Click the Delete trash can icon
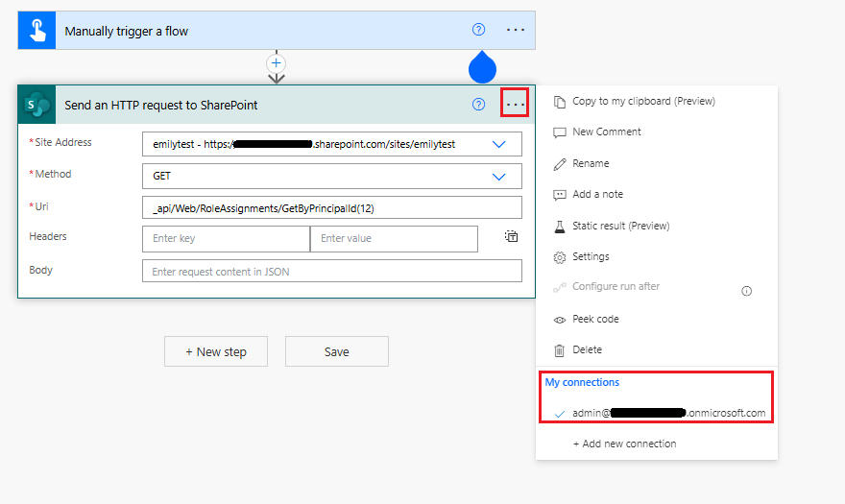This screenshot has width=845, height=504. pos(560,350)
